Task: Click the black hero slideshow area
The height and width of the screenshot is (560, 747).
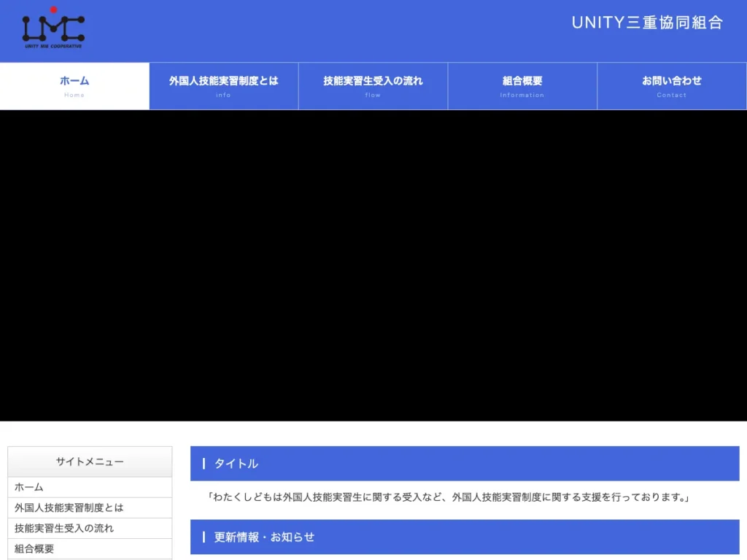Action: click(x=373, y=265)
